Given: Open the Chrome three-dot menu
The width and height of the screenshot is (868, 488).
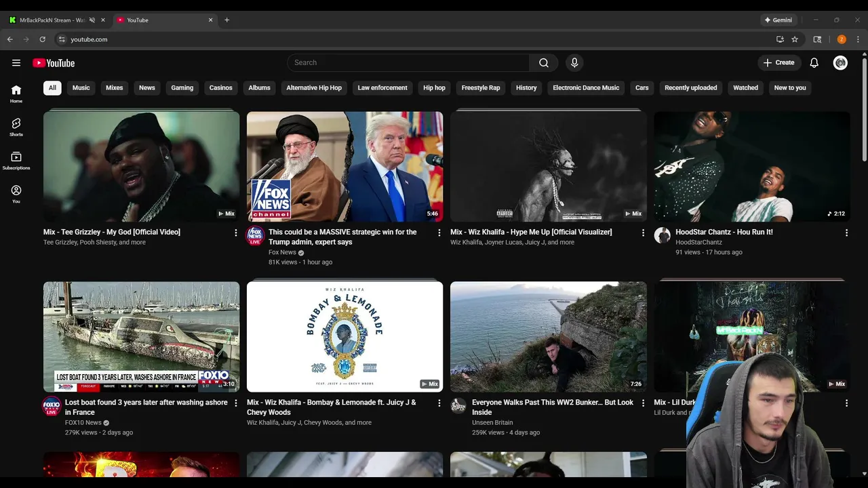Looking at the screenshot, I should point(858,39).
